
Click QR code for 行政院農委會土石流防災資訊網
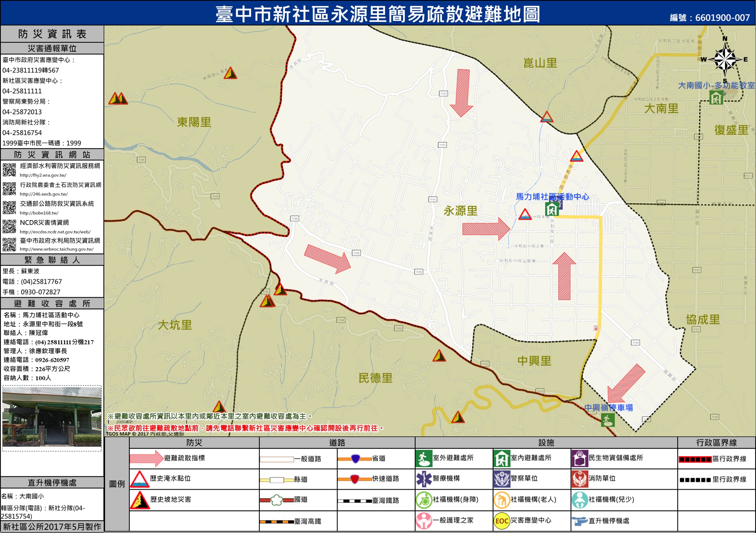click(9, 188)
